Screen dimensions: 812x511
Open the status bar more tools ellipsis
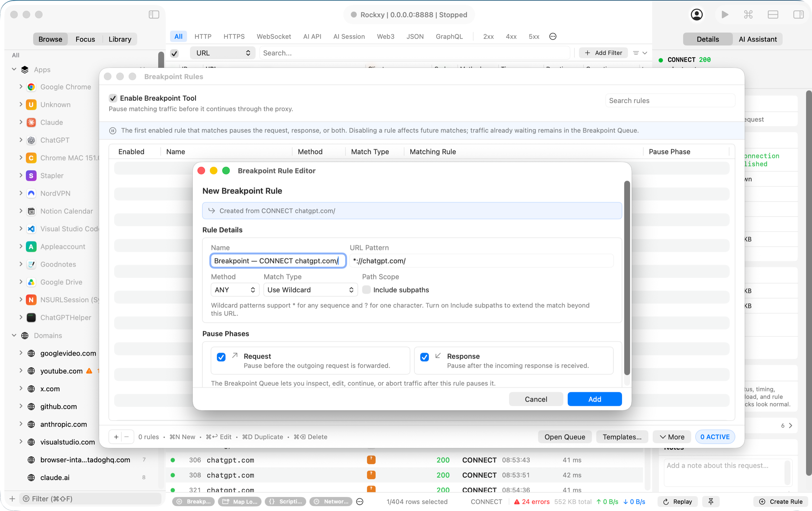coord(360,502)
